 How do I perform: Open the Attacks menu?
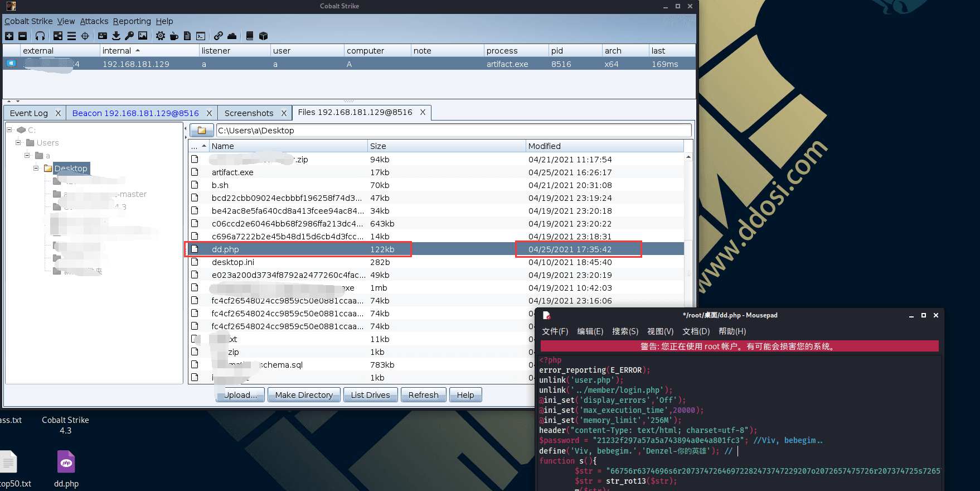point(94,21)
